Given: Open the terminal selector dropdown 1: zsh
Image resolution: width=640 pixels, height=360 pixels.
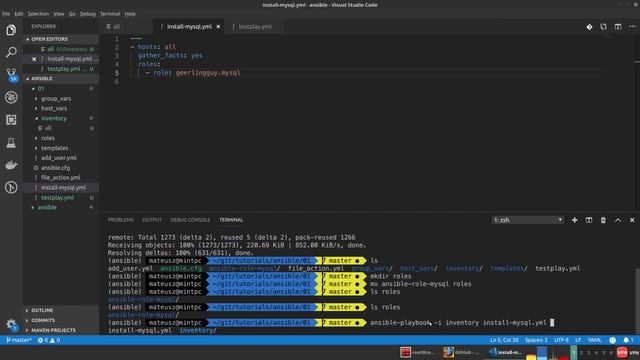Looking at the screenshot, I should coord(527,220).
